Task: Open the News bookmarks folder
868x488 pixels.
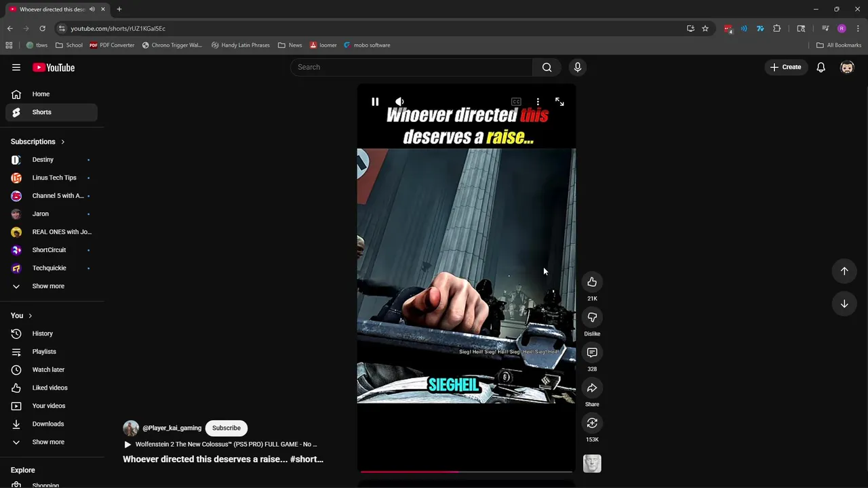Action: 290,45
